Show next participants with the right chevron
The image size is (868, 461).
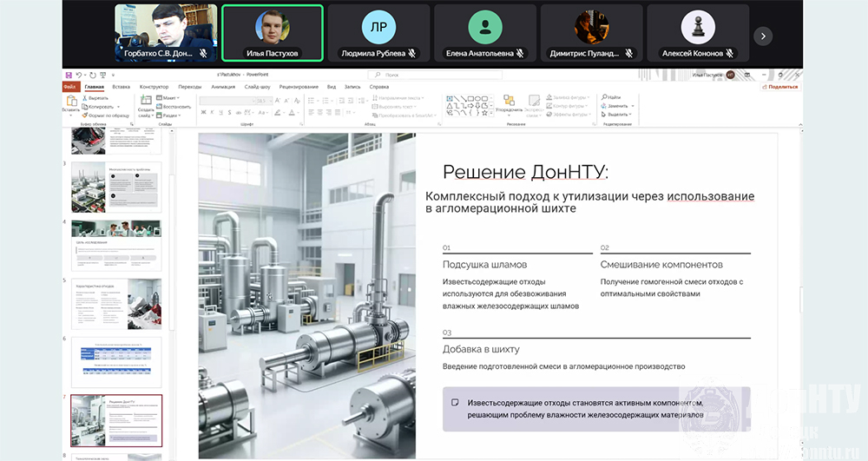762,36
